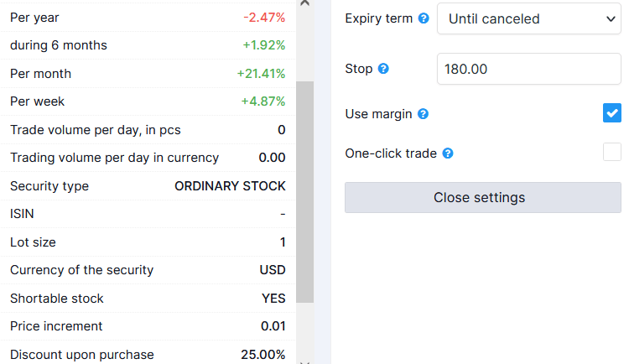Screen dimensions: 629x364
Task: Click help icon beside Expiry term
Action: point(424,18)
